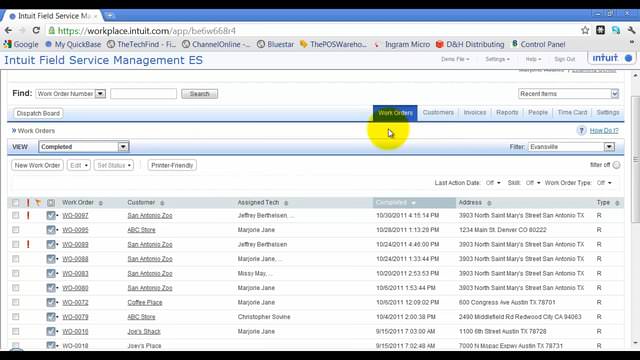The height and width of the screenshot is (360, 640).
Task: Open the Coffee Place customer link
Action: [x=145, y=302]
